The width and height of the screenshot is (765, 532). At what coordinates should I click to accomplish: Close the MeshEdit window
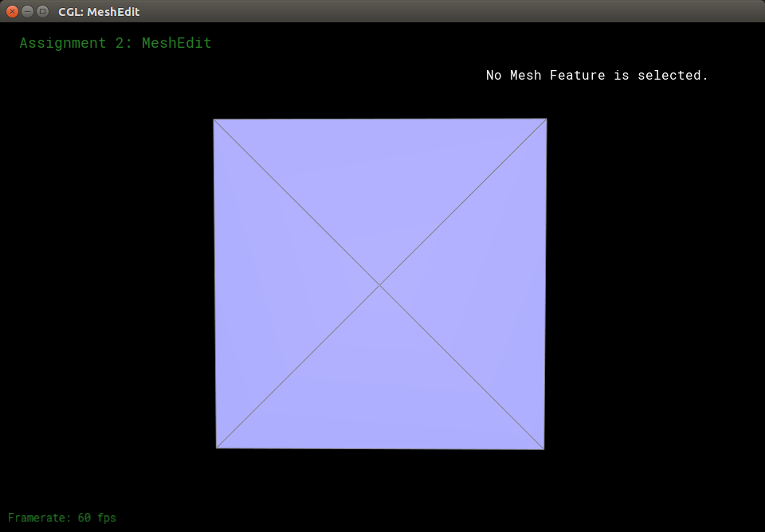coord(12,11)
